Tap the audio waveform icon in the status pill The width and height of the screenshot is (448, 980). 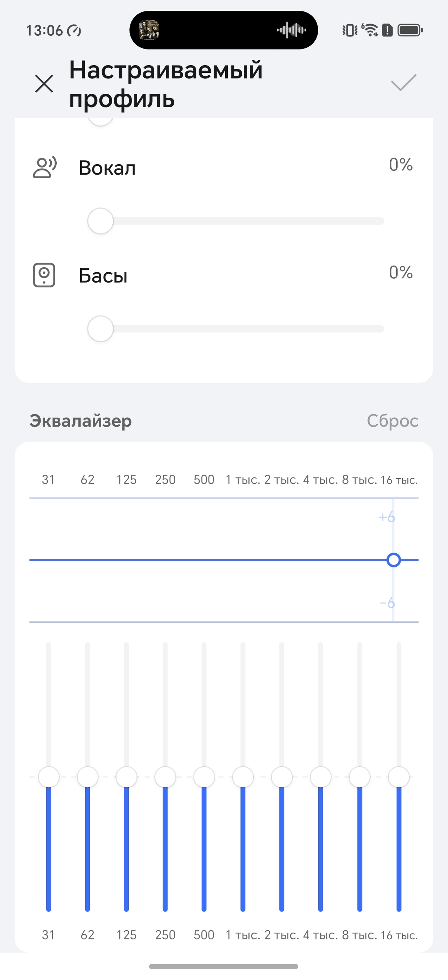tap(292, 30)
